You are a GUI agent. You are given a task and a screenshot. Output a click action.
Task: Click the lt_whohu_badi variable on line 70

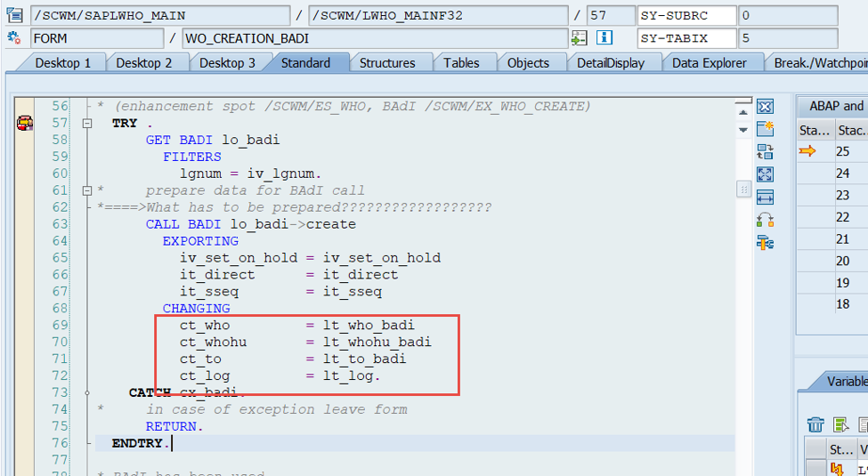click(377, 342)
